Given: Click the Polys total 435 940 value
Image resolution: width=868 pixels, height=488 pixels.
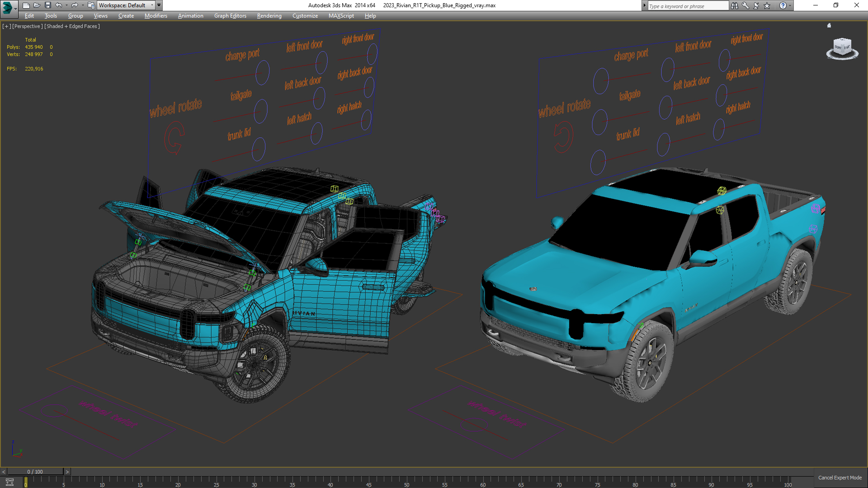Looking at the screenshot, I should coord(34,47).
